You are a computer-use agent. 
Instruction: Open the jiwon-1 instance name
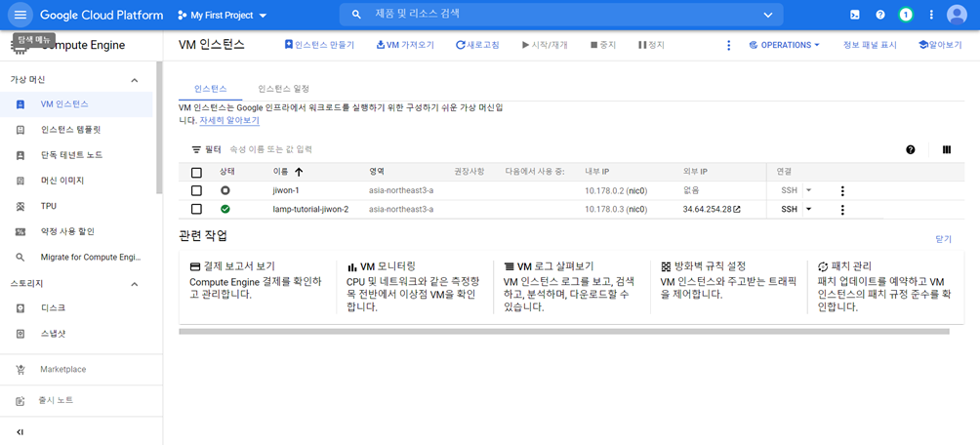coord(287,190)
